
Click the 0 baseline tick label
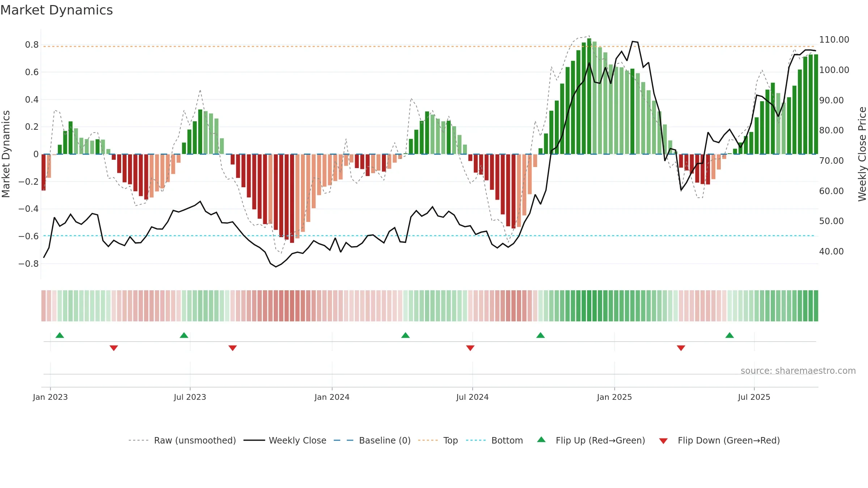pos(36,154)
